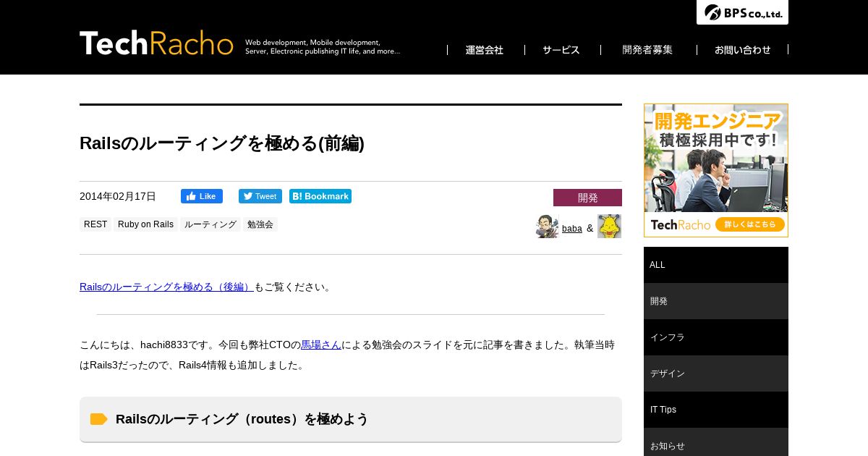Select the インフラ category in sidebar
This screenshot has height=456, width=868.
coord(716,337)
